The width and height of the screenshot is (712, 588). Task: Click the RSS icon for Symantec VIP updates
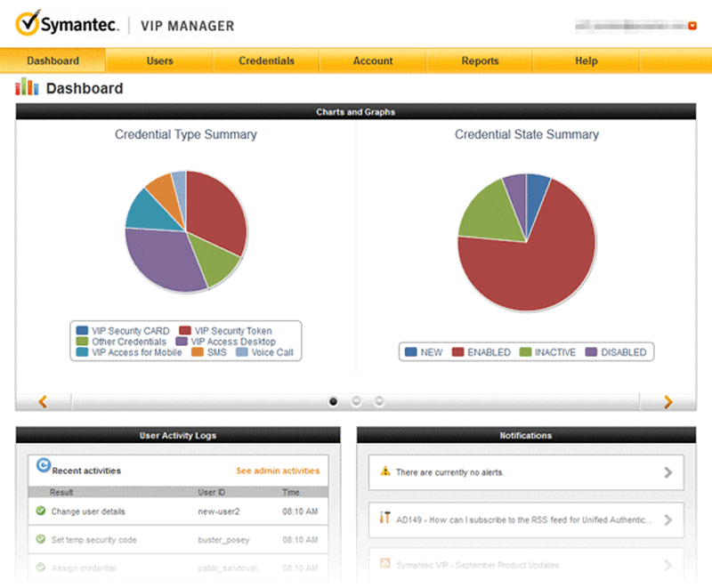384,564
